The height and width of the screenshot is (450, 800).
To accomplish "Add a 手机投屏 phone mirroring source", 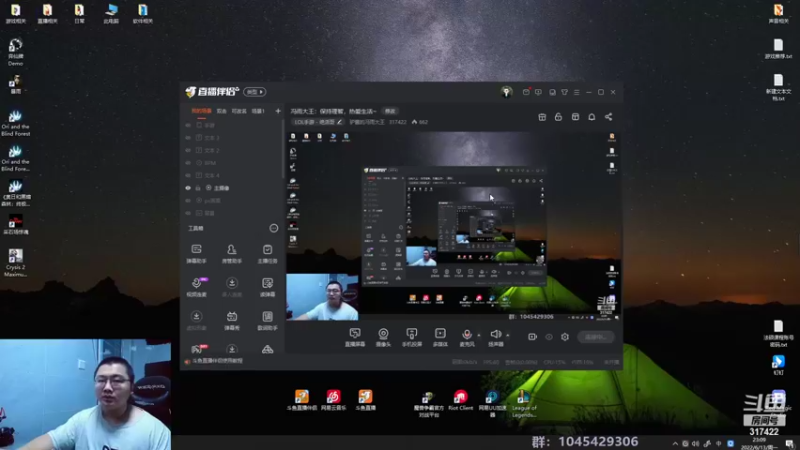I will pyautogui.click(x=412, y=337).
